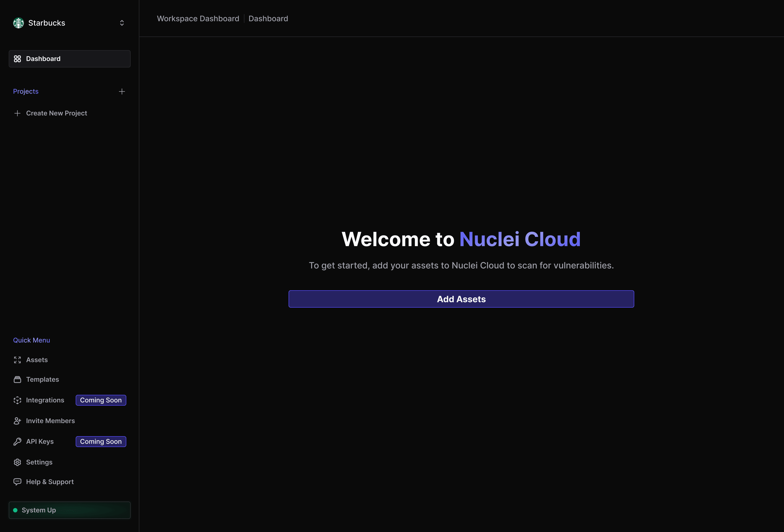Click the Starbucks workspace name

tap(47, 23)
